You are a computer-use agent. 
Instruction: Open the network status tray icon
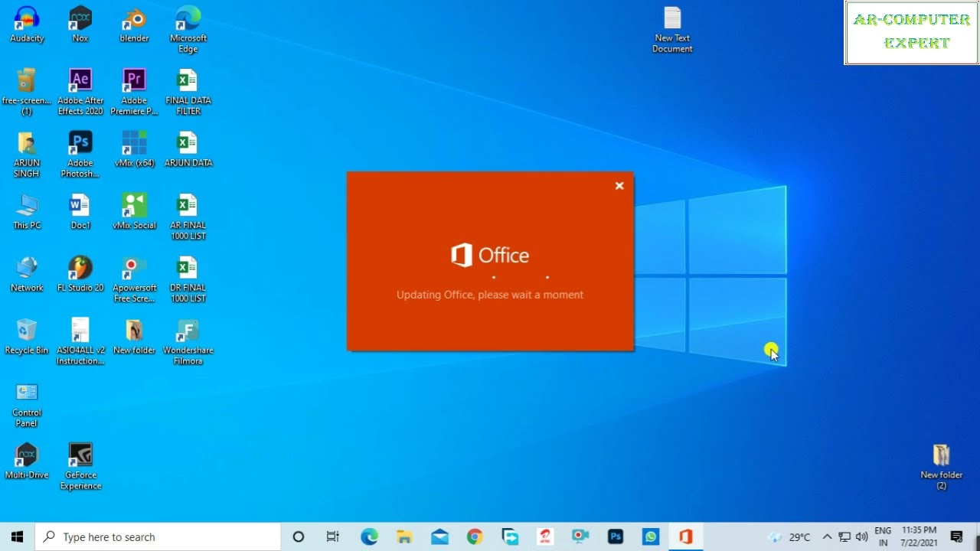[844, 536]
